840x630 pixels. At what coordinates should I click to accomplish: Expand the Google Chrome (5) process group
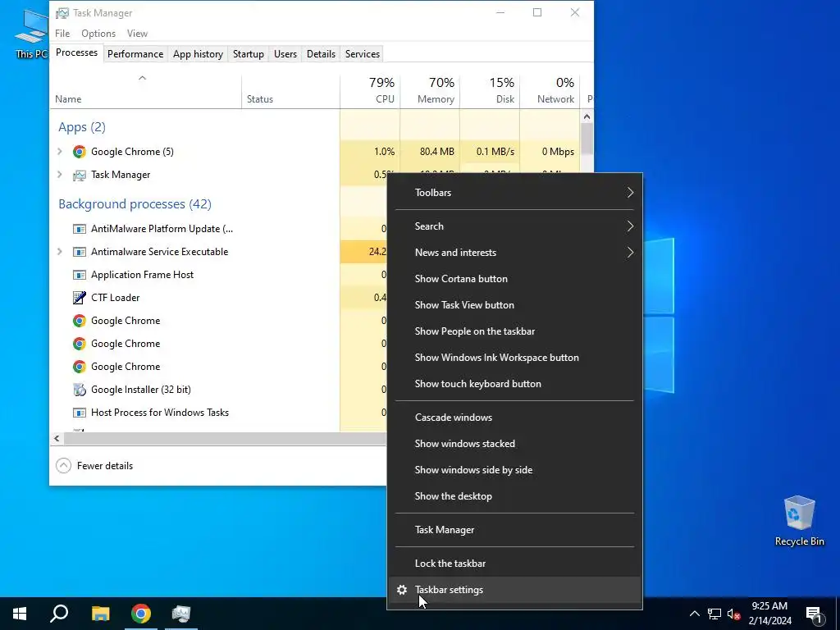pyautogui.click(x=59, y=152)
